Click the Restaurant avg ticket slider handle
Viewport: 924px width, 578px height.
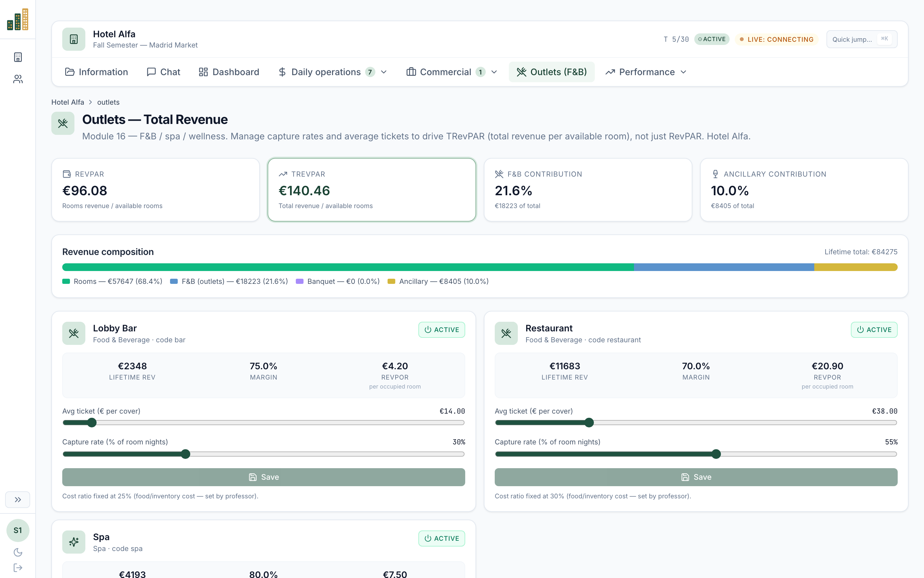pyautogui.click(x=589, y=422)
